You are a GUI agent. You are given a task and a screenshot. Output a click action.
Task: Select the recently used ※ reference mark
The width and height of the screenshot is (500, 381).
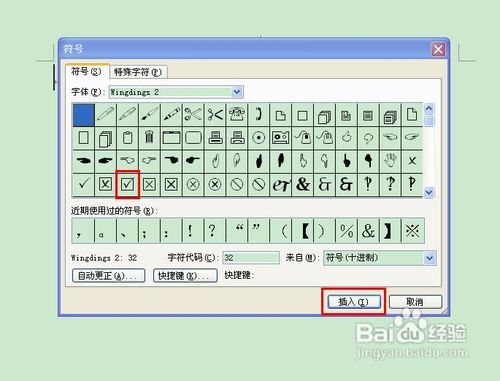pos(412,231)
